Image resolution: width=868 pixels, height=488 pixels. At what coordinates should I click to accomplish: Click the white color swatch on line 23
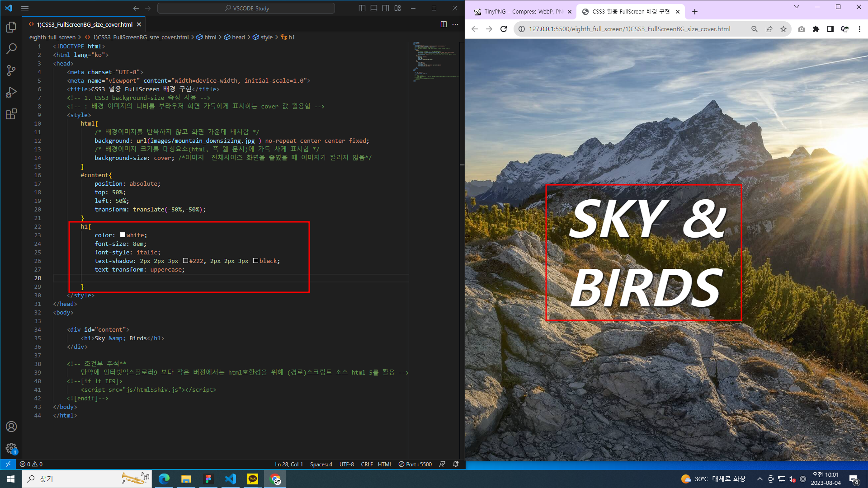123,235
